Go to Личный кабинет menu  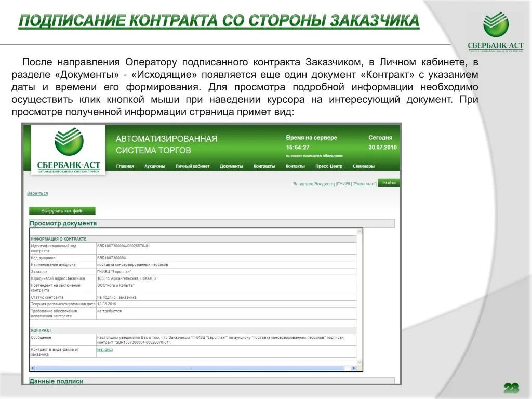click(192, 166)
